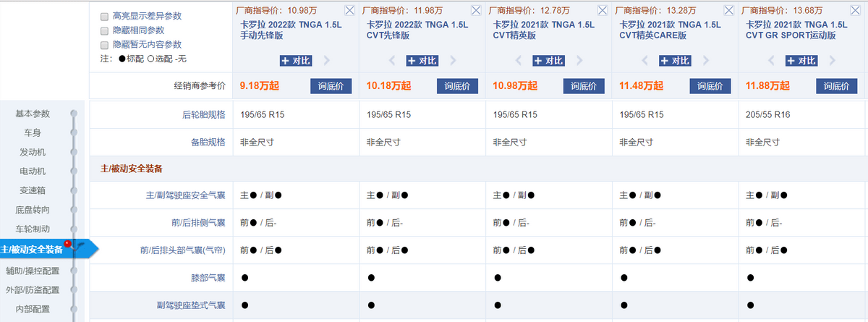
Task: Go to 发动机 section in sidebar
Action: pyautogui.click(x=33, y=153)
